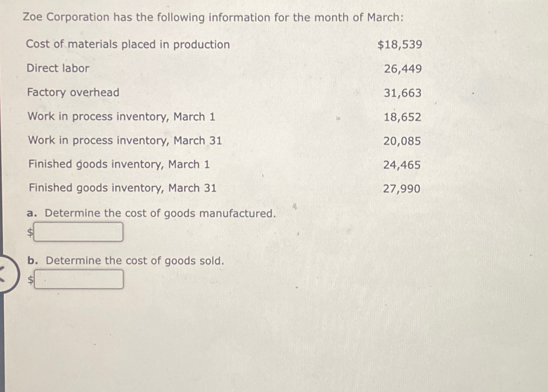Select the Work in process inventory, March 31 row

pos(124,141)
